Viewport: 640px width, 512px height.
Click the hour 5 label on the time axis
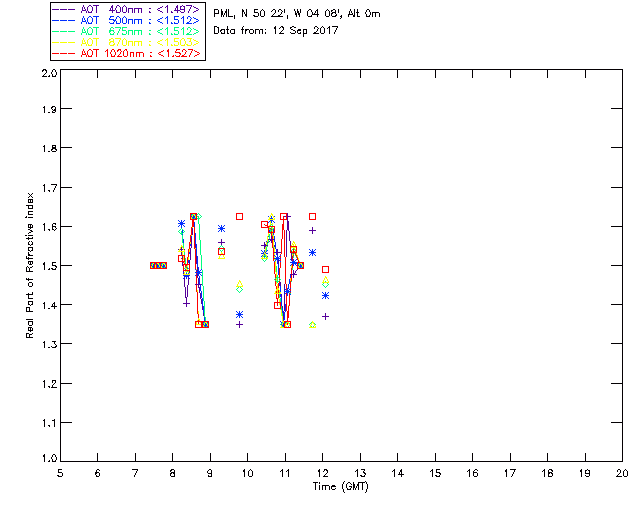point(60,474)
